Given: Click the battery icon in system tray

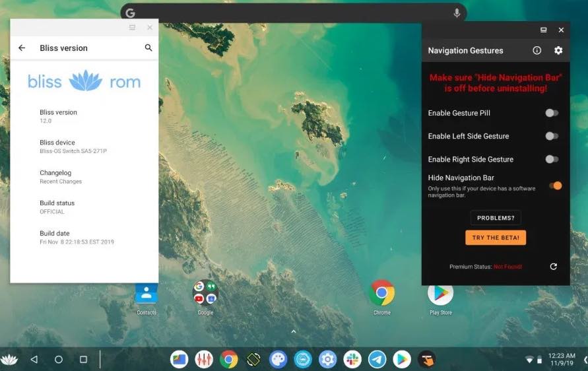Looking at the screenshot, I should click(540, 360).
